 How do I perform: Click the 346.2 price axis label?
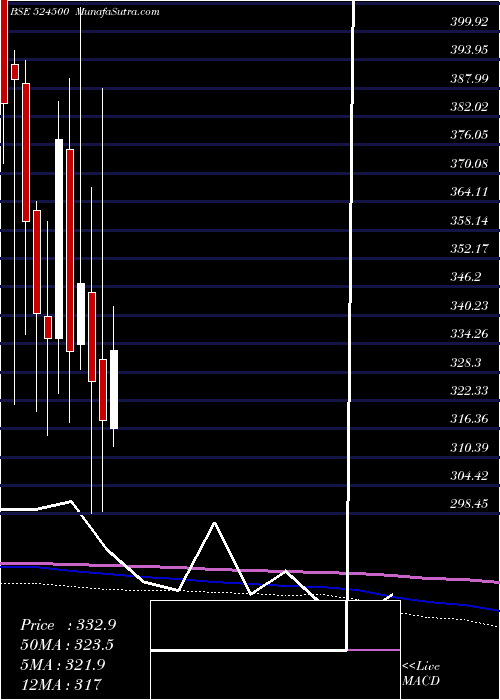pos(466,278)
